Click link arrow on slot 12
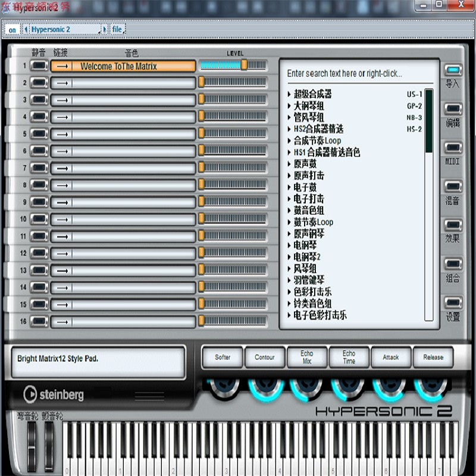Image resolution: width=476 pixels, height=476 pixels. point(62,254)
